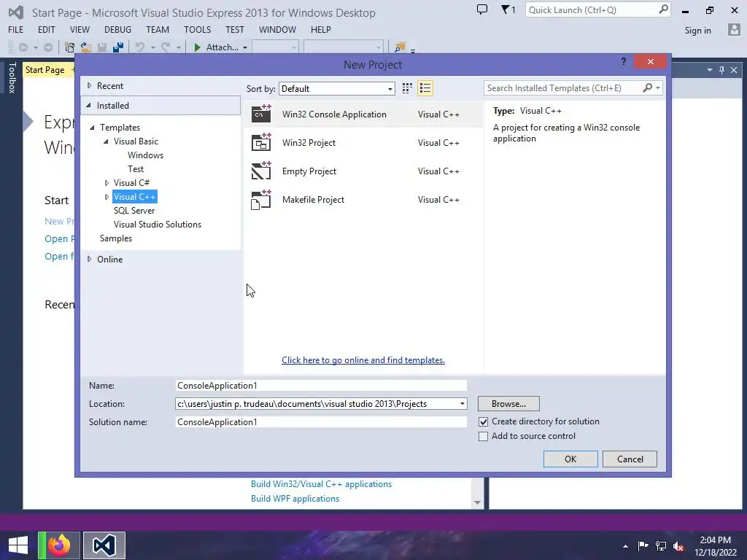
Task: Click the green Start debugging arrow
Action: click(197, 47)
